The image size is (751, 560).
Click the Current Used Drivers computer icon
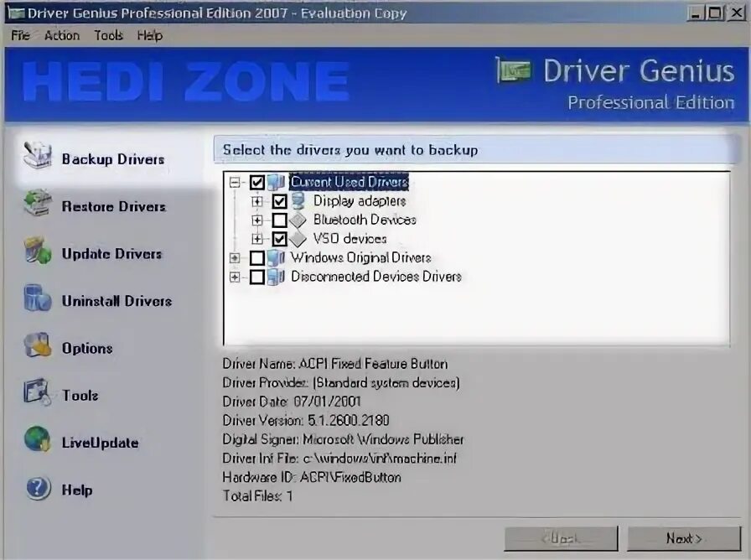[277, 182]
